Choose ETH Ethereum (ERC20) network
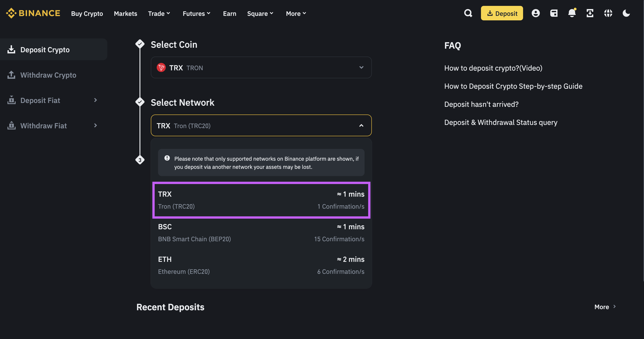644x339 pixels. [x=261, y=265]
